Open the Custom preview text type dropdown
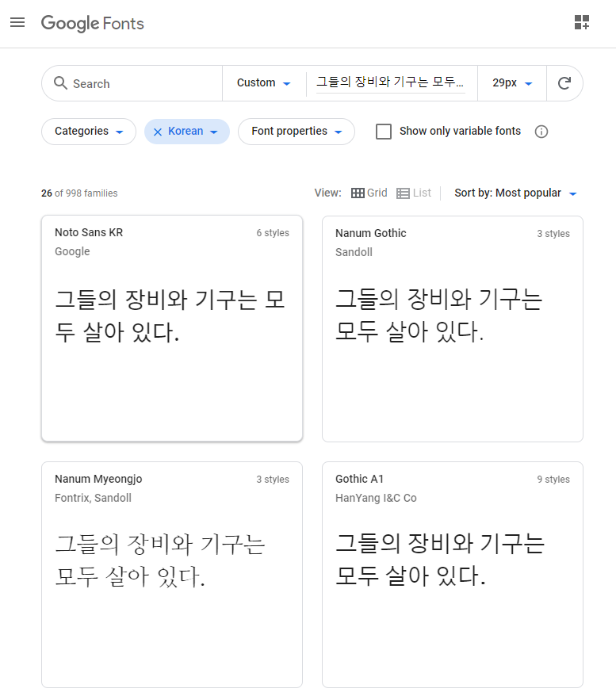Viewport: 616px width, 696px height. tap(264, 83)
